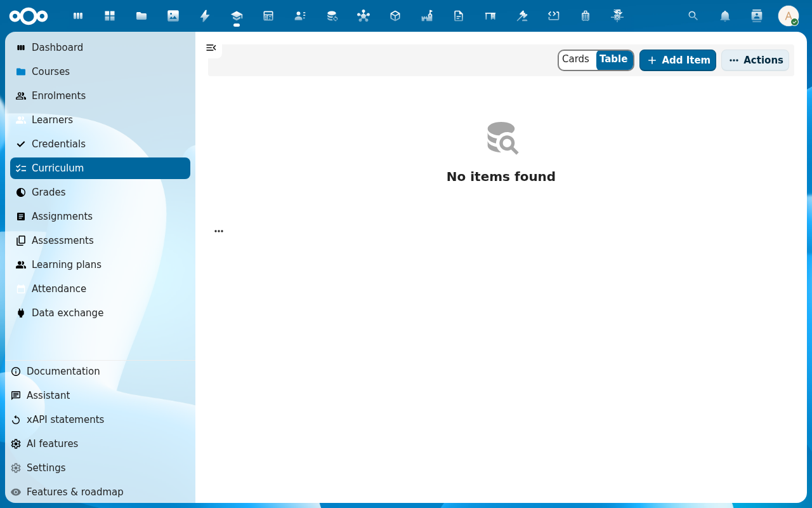Open the code brackets app icon
Screen dimensions: 812x508
pyautogui.click(x=554, y=16)
